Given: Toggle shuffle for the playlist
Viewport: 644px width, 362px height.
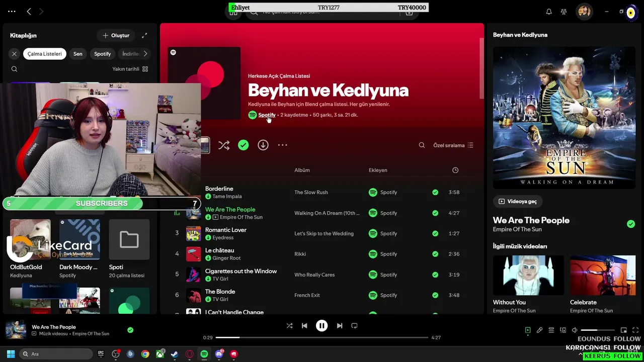Looking at the screenshot, I should click(224, 145).
